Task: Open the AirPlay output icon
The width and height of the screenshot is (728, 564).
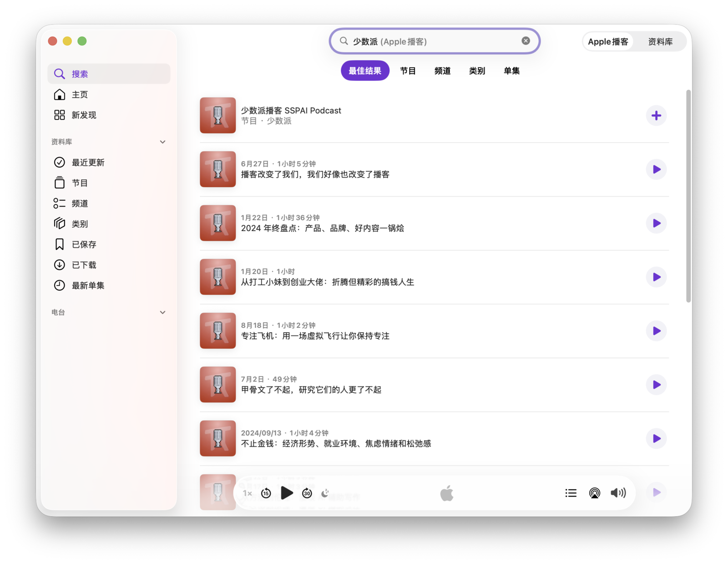Action: pos(594,493)
